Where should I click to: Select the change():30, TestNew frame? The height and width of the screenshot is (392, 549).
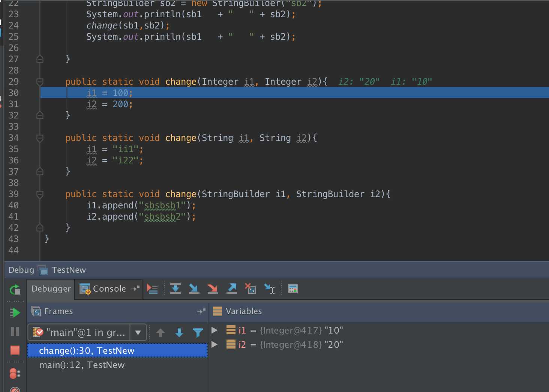117,350
